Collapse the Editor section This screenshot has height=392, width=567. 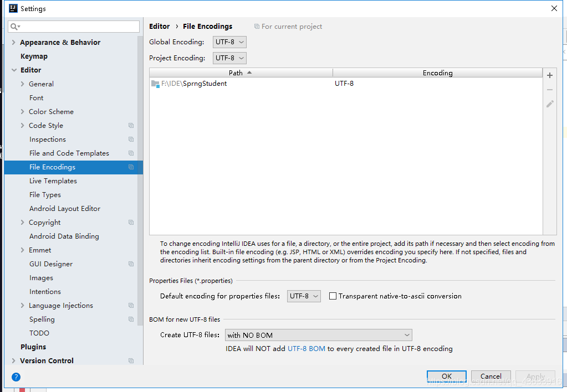(x=14, y=70)
